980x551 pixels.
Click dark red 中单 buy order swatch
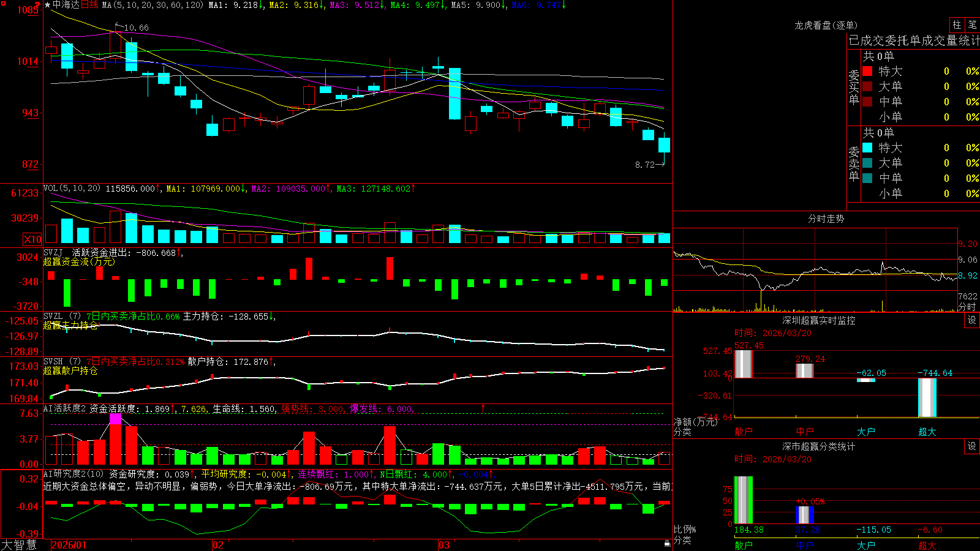click(x=867, y=102)
